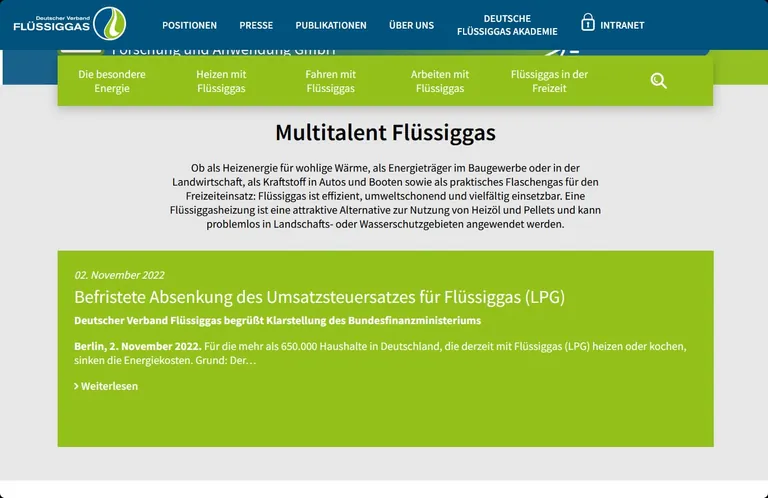Click the Deutscher Verband Flüssiggas logo
Image resolution: width=768 pixels, height=498 pixels.
[68, 23]
